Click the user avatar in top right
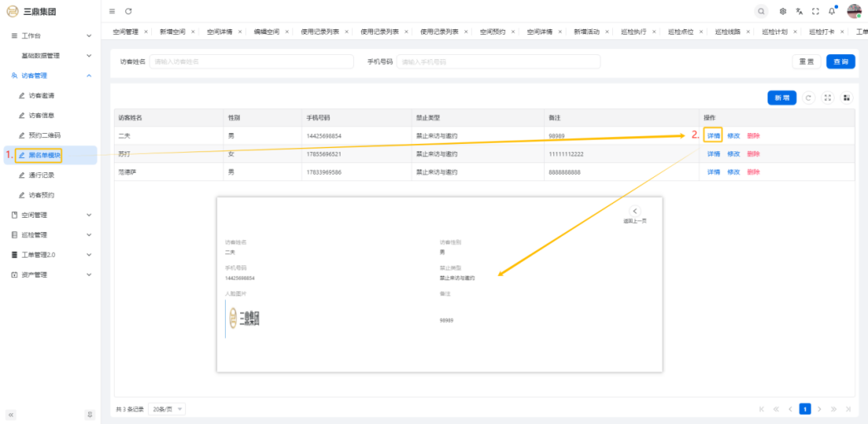 coord(854,11)
